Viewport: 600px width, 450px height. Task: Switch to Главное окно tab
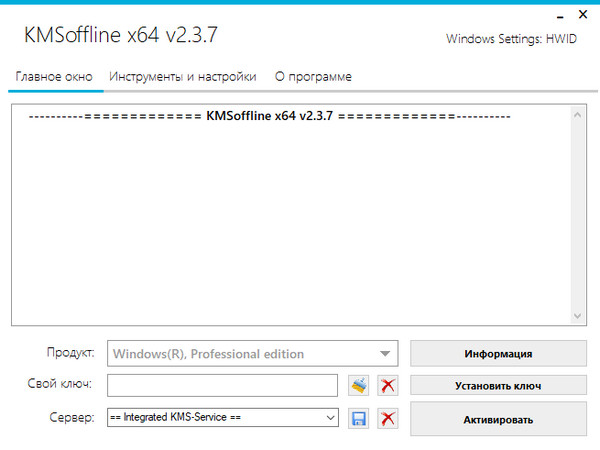(x=54, y=77)
